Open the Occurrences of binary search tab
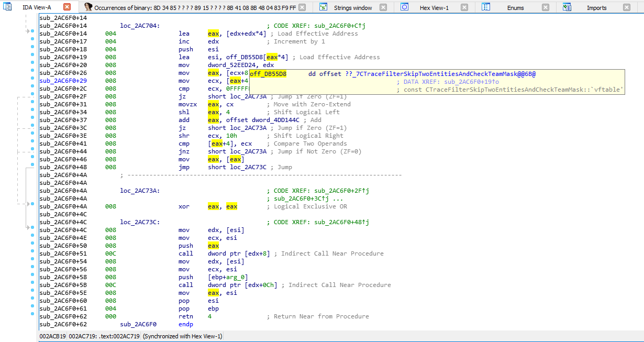Screen dimensions: 644x342 tap(195, 8)
